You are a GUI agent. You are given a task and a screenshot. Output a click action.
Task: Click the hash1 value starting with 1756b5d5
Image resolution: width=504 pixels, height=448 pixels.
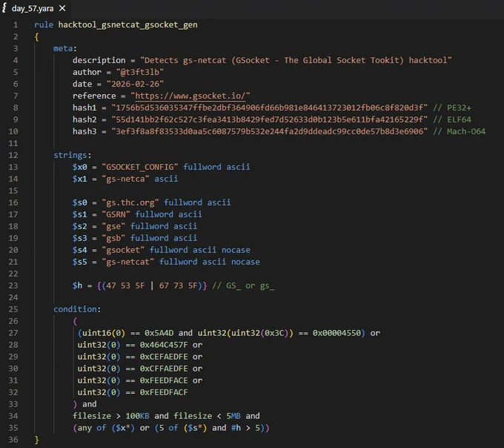tap(269, 108)
